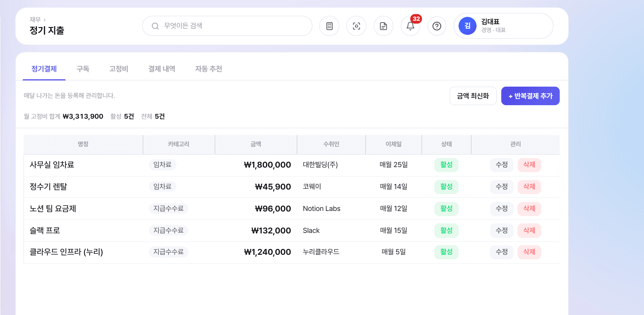Open the 고정비 tab
644x315 pixels.
tap(119, 69)
